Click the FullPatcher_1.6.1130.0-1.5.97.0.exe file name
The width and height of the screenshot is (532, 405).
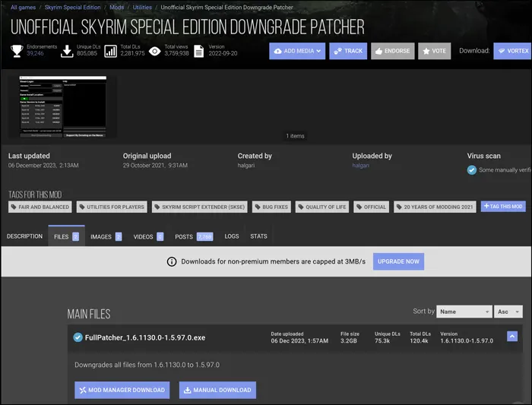click(x=145, y=337)
